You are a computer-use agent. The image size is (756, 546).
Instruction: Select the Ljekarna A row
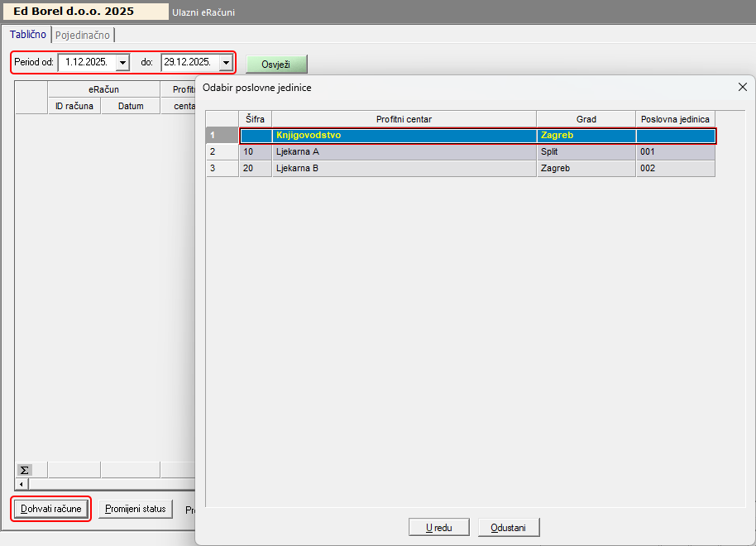click(404, 152)
